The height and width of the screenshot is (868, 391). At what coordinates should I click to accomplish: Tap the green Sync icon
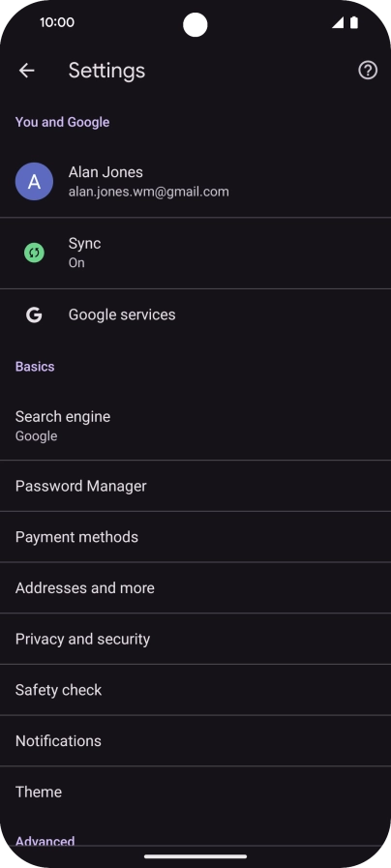pyautogui.click(x=34, y=253)
